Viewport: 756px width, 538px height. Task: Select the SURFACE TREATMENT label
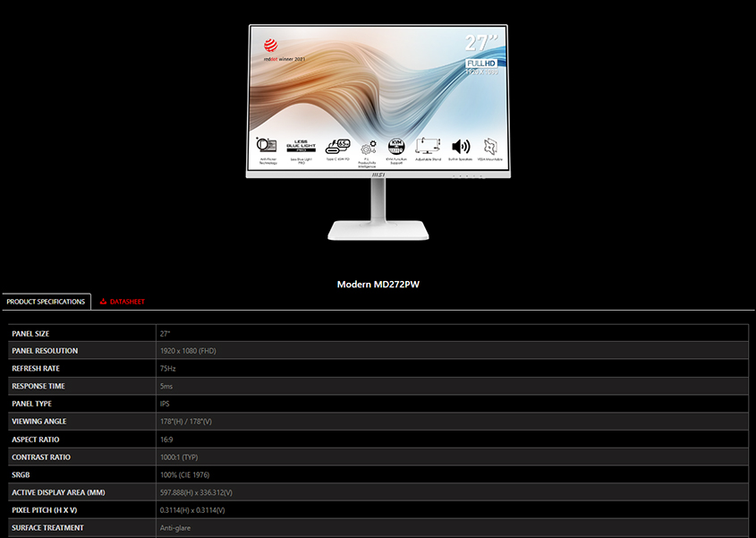(x=47, y=528)
